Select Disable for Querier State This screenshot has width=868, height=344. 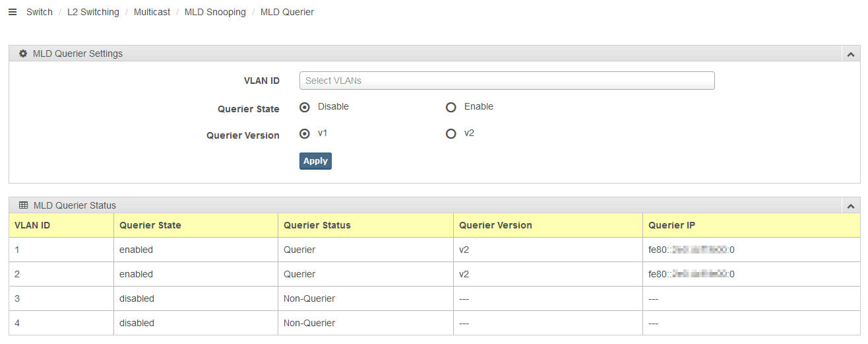(305, 107)
